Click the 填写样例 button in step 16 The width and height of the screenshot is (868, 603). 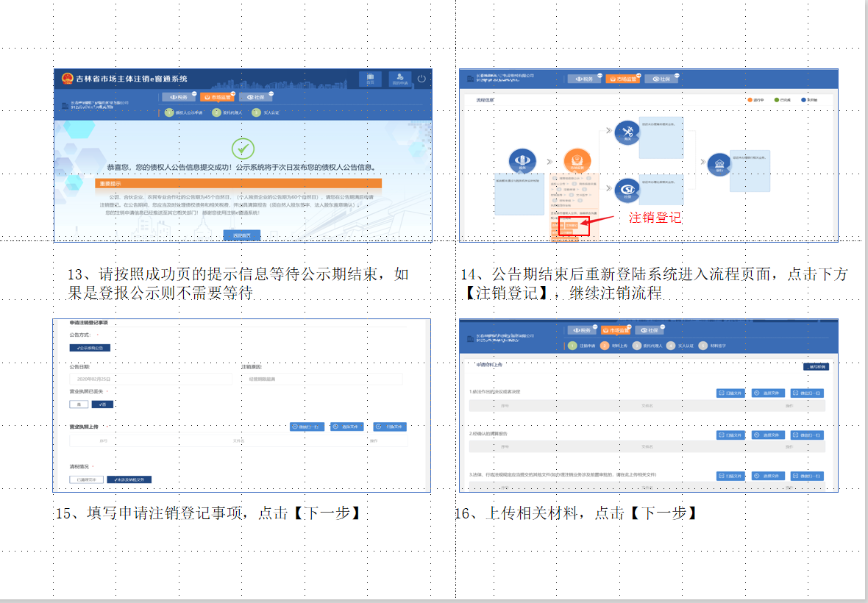816,366
